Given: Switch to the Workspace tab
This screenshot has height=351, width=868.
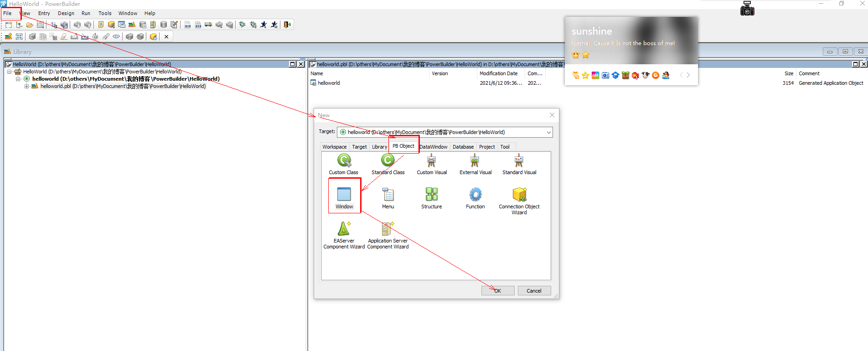Looking at the screenshot, I should tap(335, 147).
